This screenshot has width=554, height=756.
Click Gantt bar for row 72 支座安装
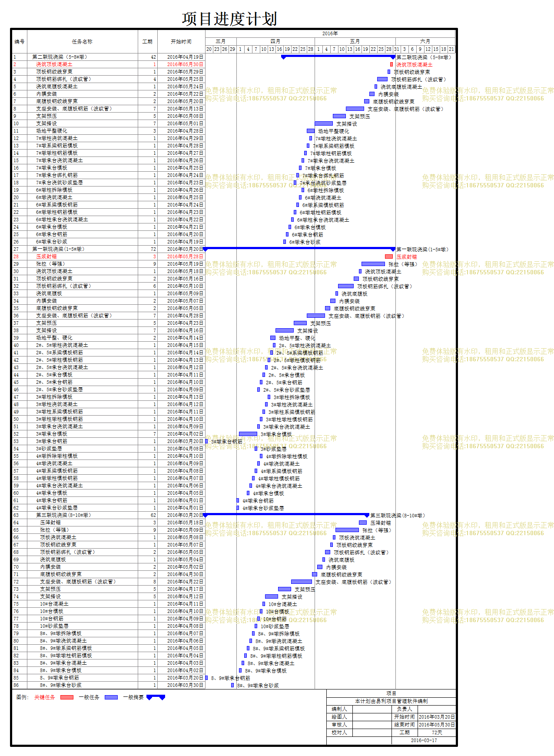pyautogui.click(x=302, y=582)
